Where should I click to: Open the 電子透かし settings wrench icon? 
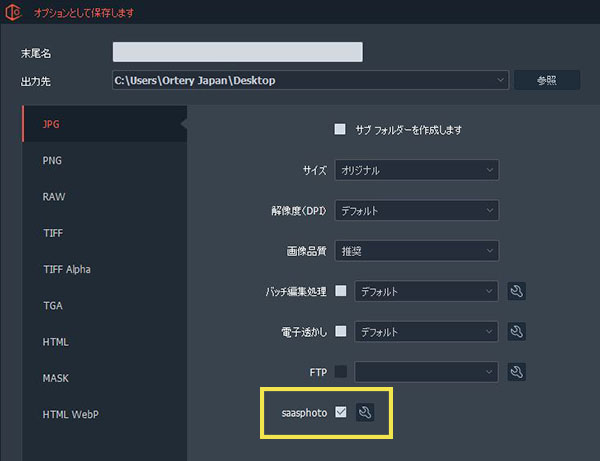(517, 331)
